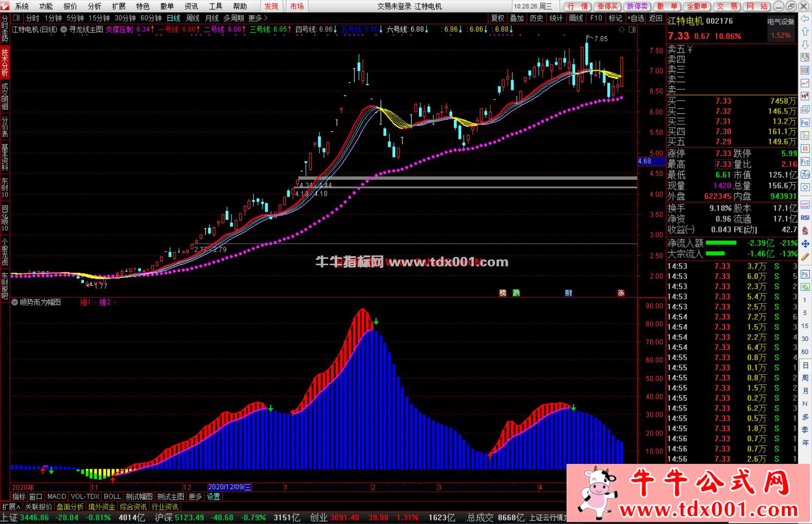Open the 统计 statistics options
The height and width of the screenshot is (524, 812).
point(556,18)
